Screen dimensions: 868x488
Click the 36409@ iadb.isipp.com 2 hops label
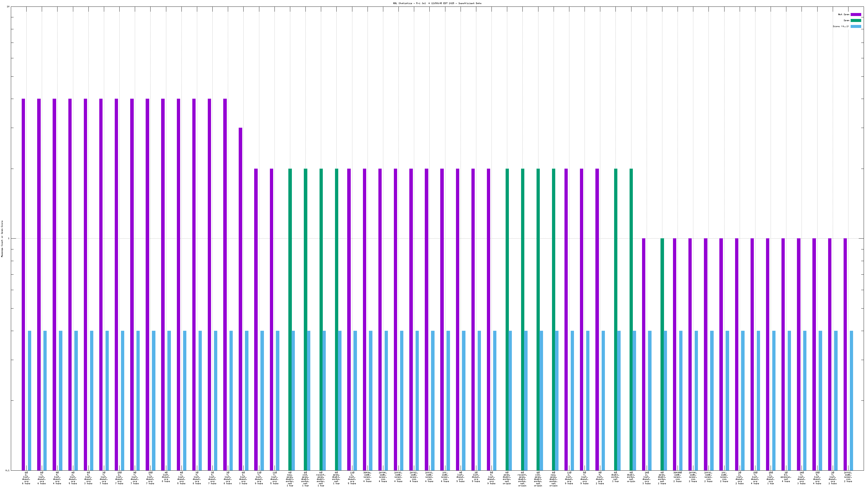coord(677,477)
